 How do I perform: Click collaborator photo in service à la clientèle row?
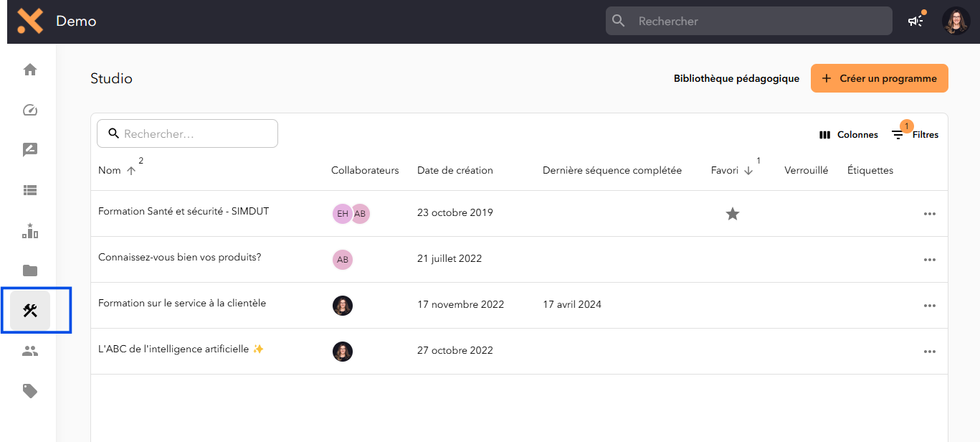coord(343,306)
